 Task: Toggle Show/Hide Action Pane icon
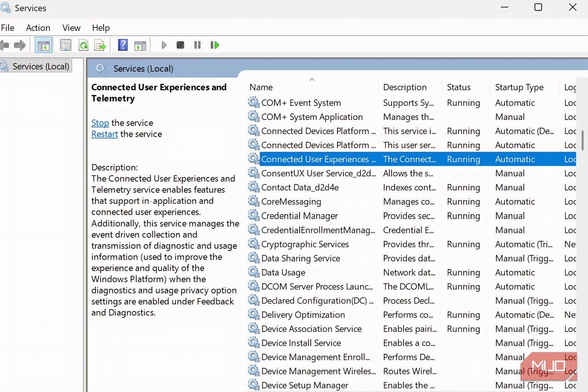click(140, 45)
